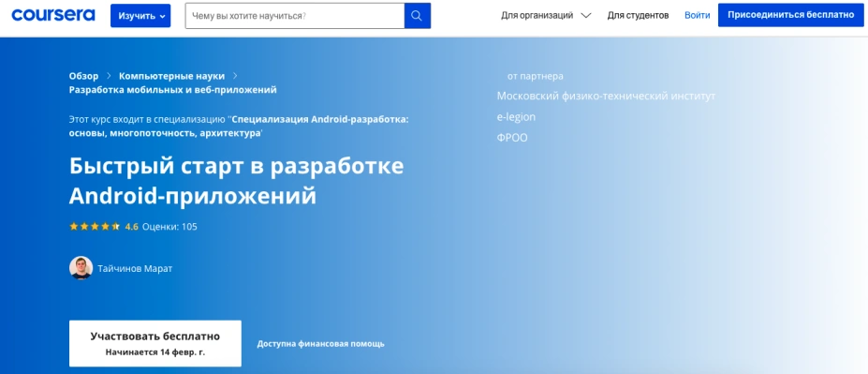Click the instructor avatar photo

(x=81, y=268)
